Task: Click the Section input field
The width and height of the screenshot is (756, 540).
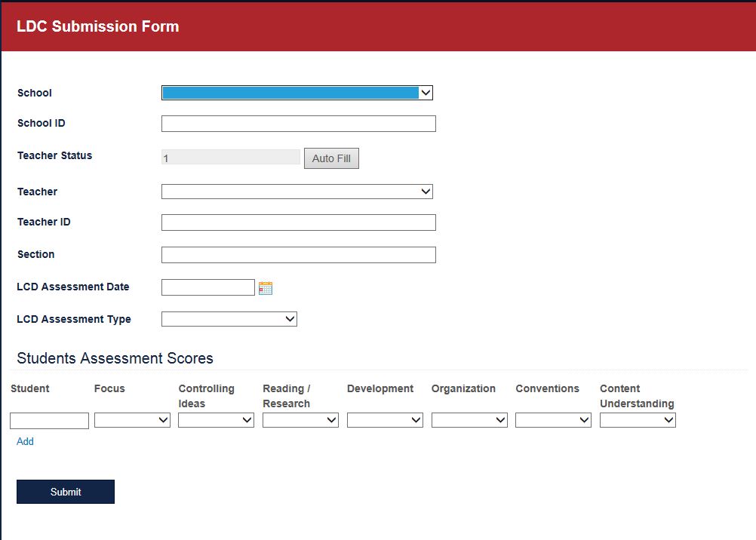Action: (x=298, y=254)
